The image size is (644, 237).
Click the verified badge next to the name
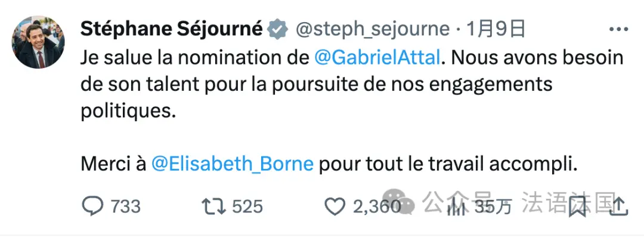(x=278, y=29)
